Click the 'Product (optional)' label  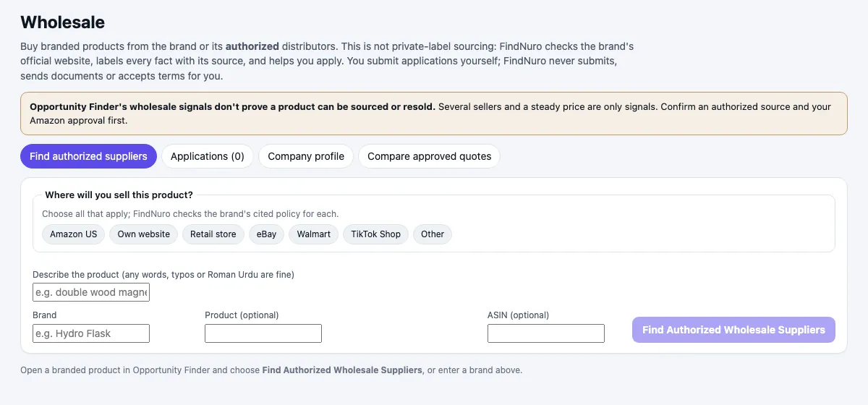[242, 315]
